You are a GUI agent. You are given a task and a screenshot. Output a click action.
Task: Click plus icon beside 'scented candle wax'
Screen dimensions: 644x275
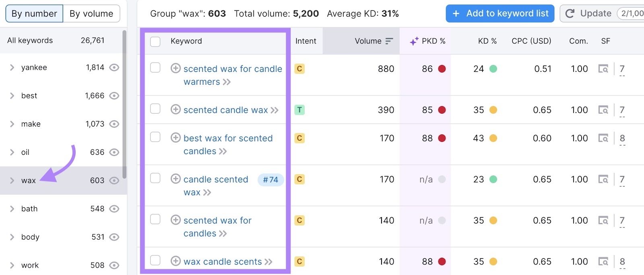coord(175,109)
